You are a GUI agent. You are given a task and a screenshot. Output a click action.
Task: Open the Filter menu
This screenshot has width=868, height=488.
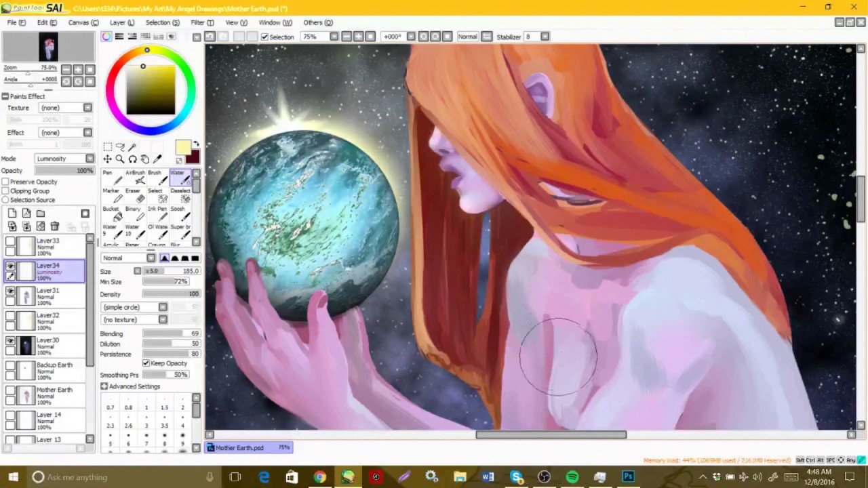202,22
